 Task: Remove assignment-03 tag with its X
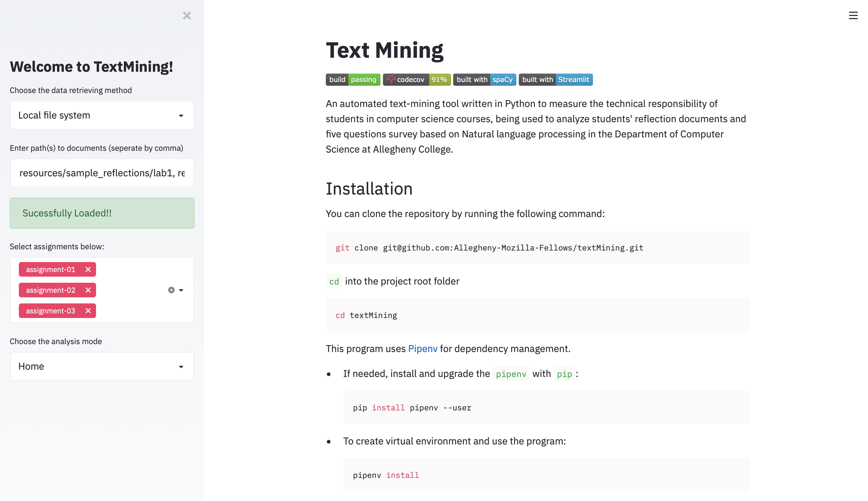pyautogui.click(x=88, y=311)
